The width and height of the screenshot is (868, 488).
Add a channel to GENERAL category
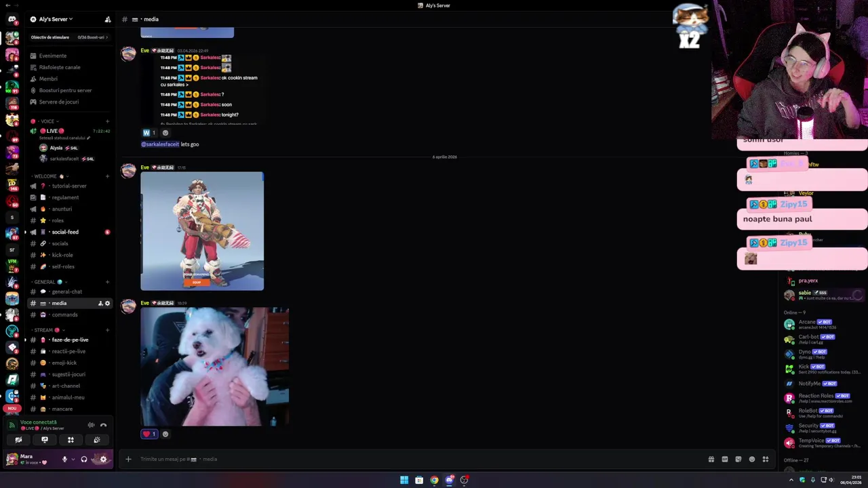(x=107, y=282)
